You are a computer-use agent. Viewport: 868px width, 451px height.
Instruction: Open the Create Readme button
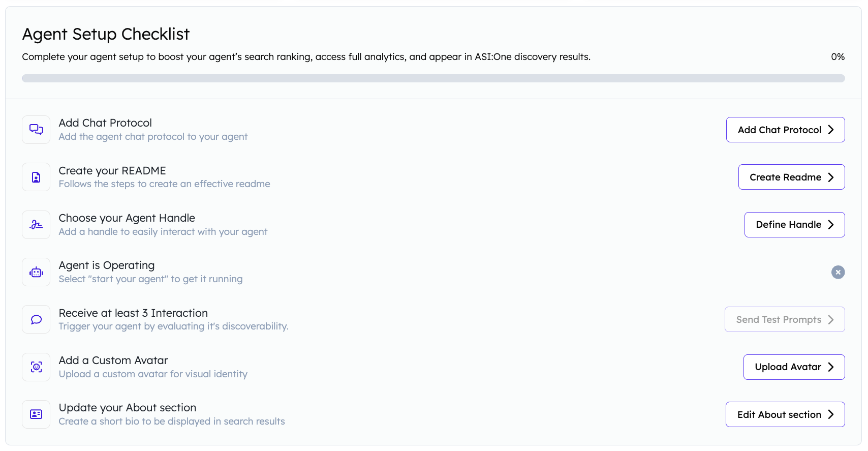tap(791, 177)
